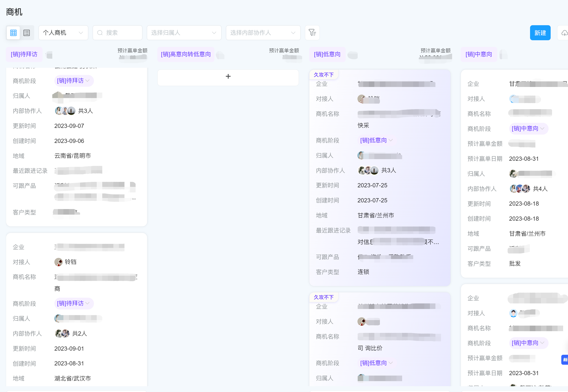The height and width of the screenshot is (392, 568).
Task: Click the blue 新建 button
Action: click(x=540, y=33)
